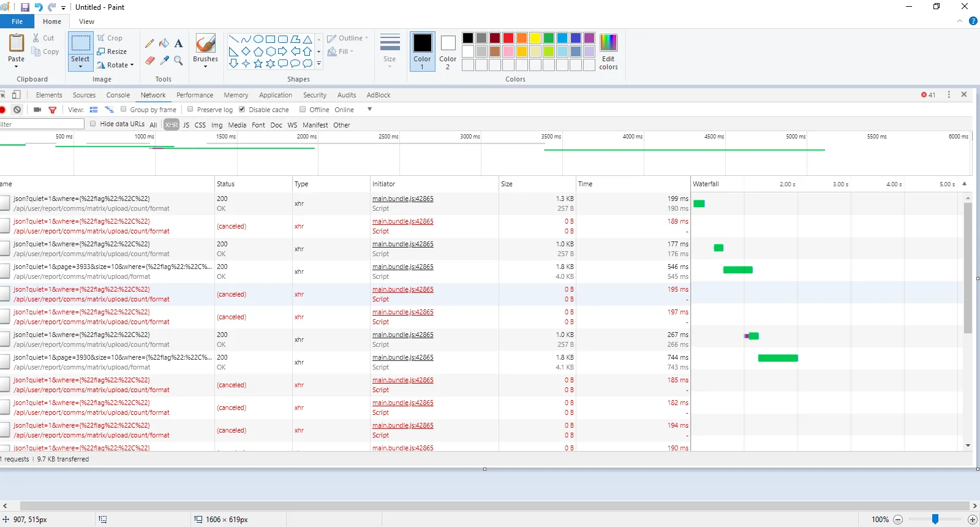Click the zoom in plus button
This screenshot has width=980, height=527.
click(x=972, y=520)
